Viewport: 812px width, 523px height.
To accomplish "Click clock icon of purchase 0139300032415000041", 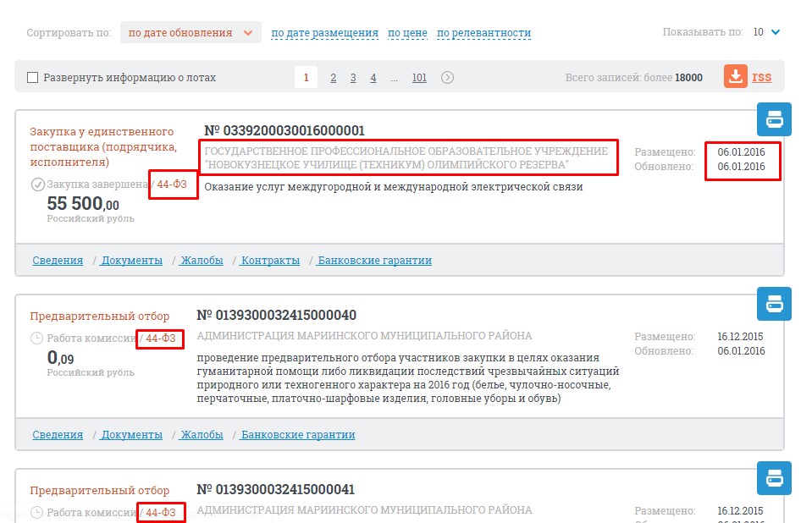I will click(36, 513).
